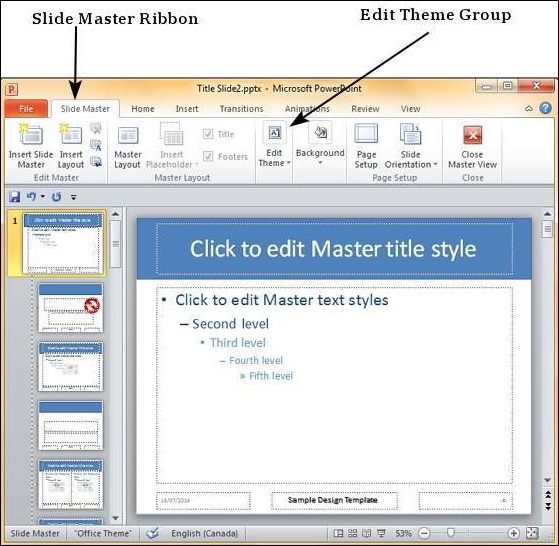The height and width of the screenshot is (546, 559).
Task: Click the Undo icon
Action: point(32,197)
